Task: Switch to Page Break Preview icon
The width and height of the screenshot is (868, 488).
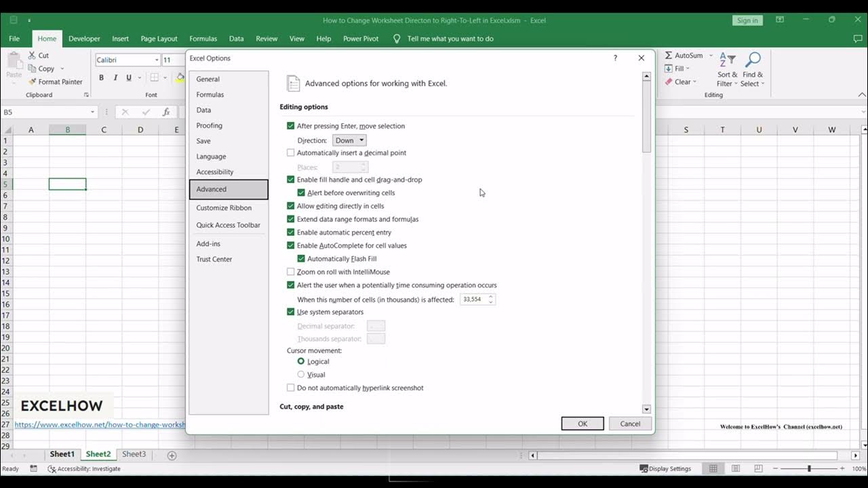Action: coord(758,468)
